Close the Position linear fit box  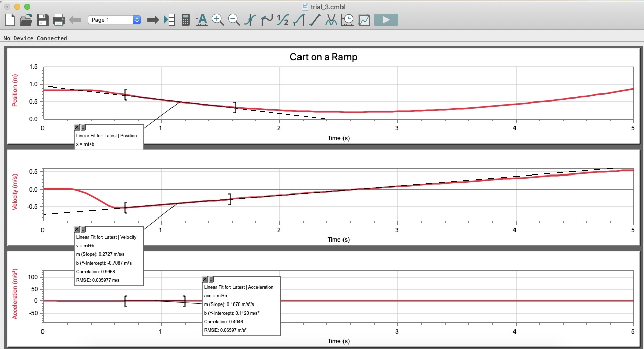point(77,128)
